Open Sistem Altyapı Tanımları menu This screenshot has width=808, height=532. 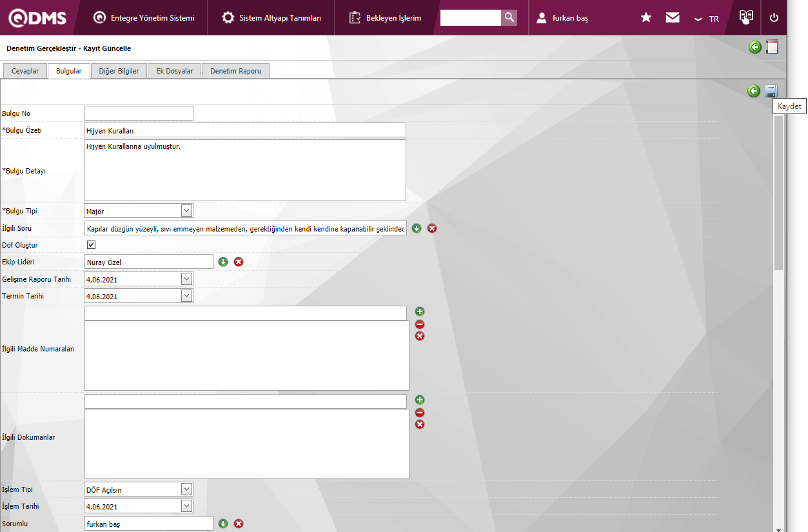[x=271, y=18]
